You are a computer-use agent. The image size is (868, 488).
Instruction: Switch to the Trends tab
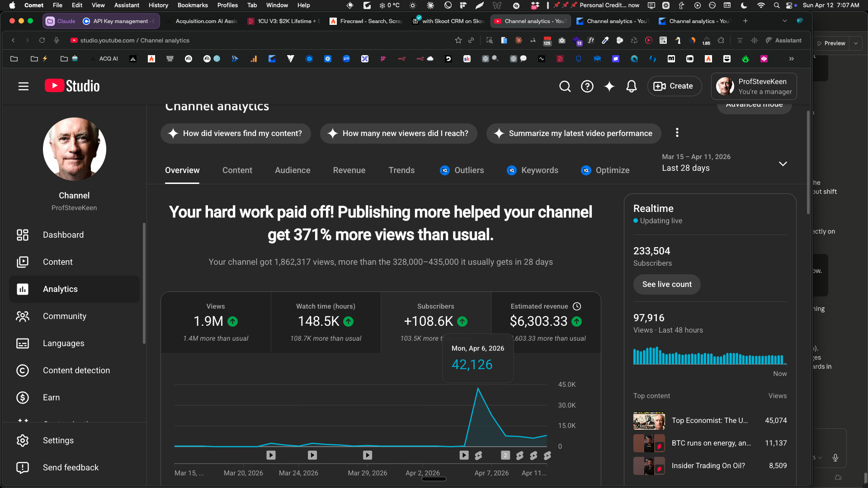[401, 170]
